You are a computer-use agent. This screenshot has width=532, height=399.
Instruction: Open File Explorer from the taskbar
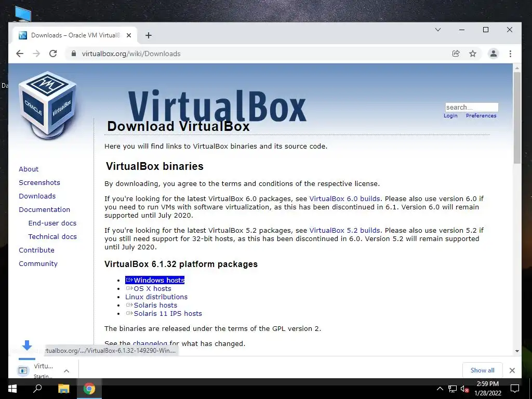coord(63,389)
